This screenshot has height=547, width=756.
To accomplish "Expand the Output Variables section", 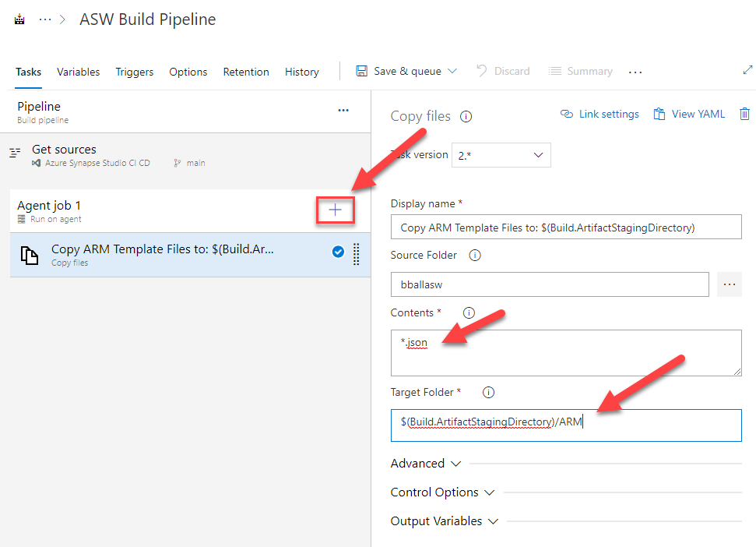I will (444, 521).
